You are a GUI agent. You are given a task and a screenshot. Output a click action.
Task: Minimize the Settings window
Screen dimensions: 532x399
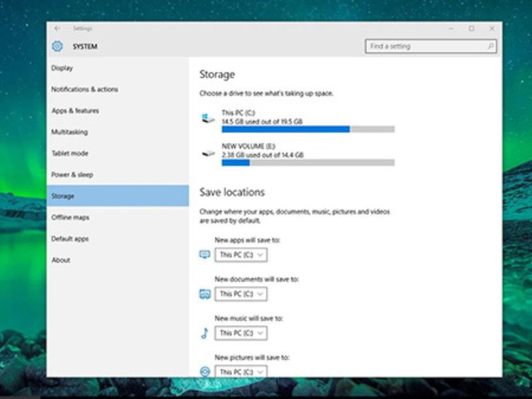tap(451, 29)
